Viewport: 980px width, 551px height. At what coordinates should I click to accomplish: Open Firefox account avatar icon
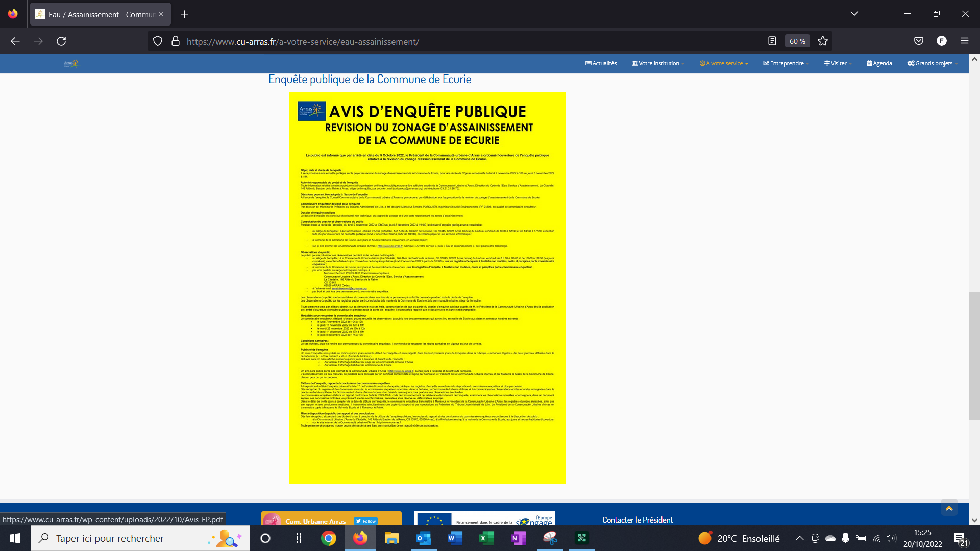pyautogui.click(x=942, y=41)
